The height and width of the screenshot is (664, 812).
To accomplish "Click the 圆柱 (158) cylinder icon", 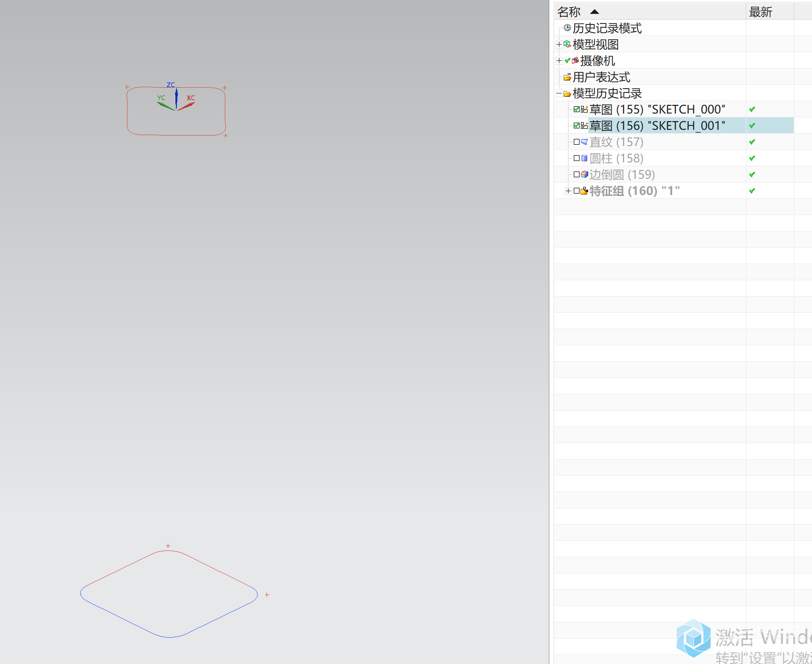I will point(584,158).
